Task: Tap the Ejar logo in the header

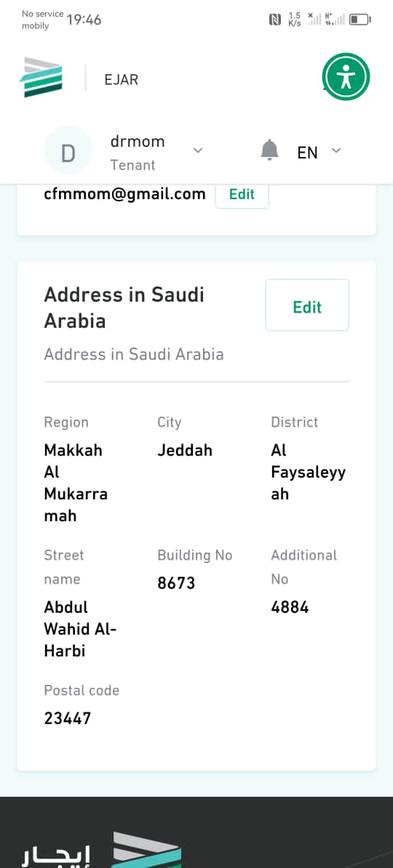Action: [41, 78]
